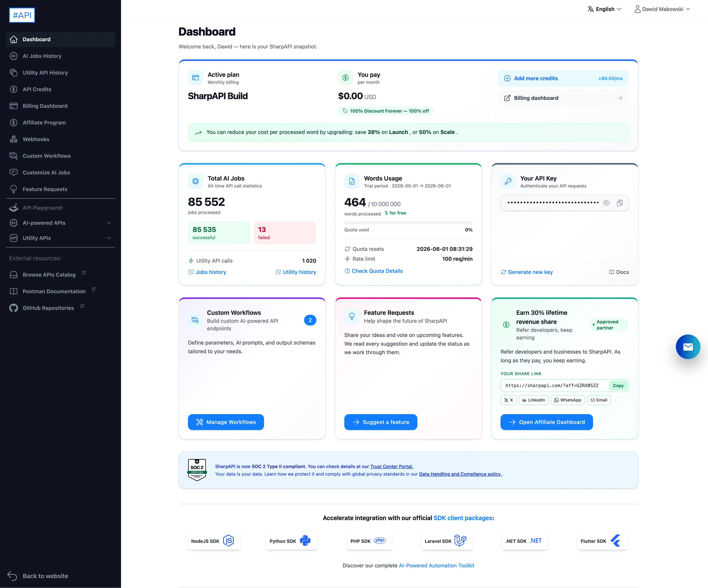Click Manage Workflows button
Screen dimensions: 708x588
point(226,422)
